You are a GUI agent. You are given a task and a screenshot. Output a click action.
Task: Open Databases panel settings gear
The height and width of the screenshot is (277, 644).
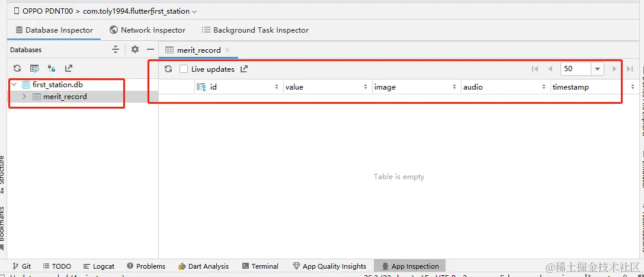134,50
